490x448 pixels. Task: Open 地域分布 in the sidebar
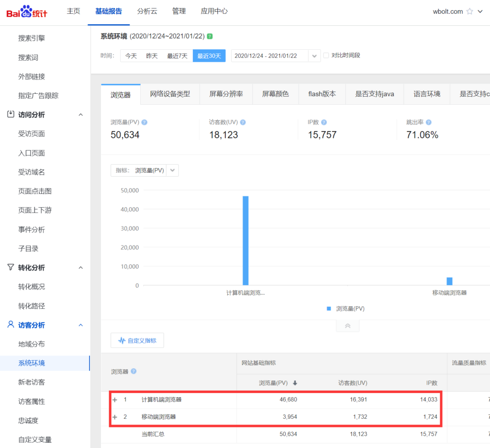tap(32, 344)
